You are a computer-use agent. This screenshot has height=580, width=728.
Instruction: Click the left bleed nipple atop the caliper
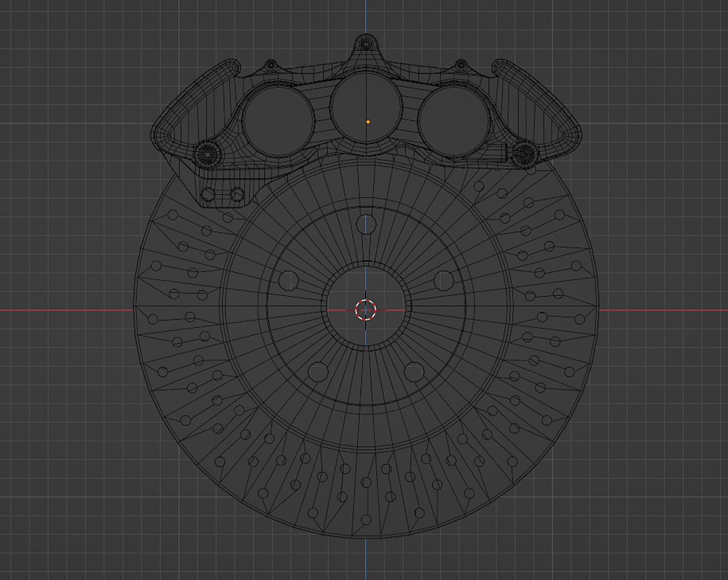coord(271,65)
